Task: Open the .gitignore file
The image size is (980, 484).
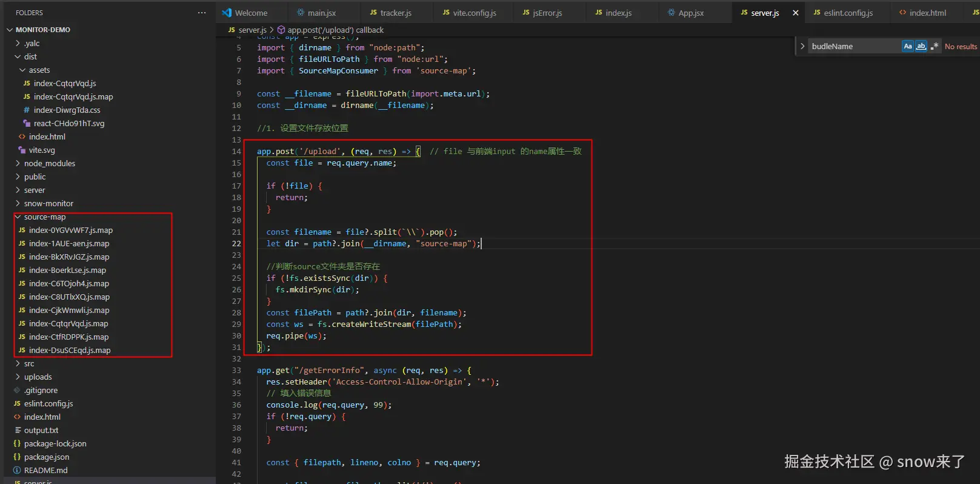Action: (x=41, y=390)
